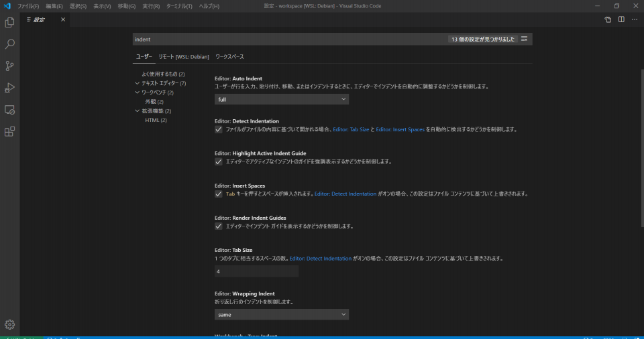
Task: Select 外観 (2) in settings tree
Action: pyautogui.click(x=154, y=101)
